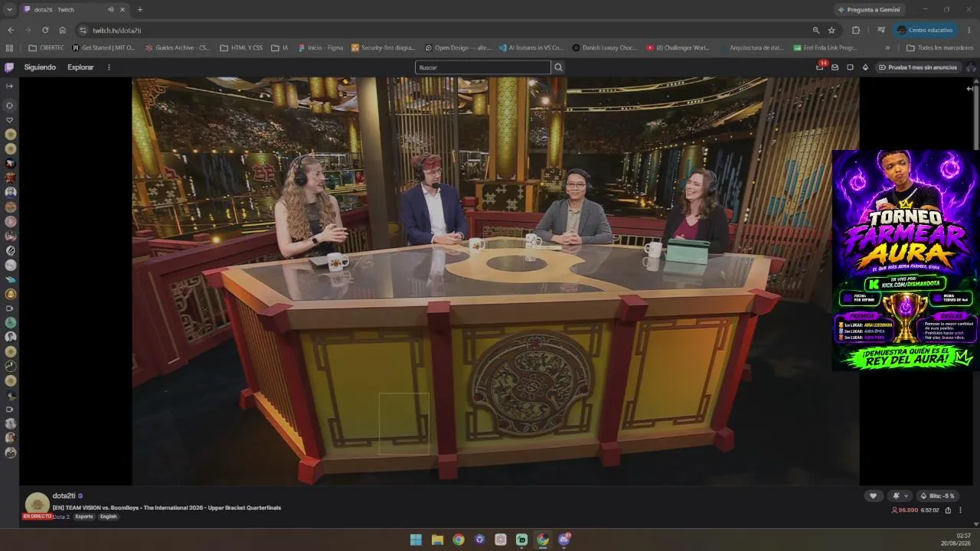Open the HTML Y CSS bookmarks folder
Viewport: 980px width, 551px height.
241,47
